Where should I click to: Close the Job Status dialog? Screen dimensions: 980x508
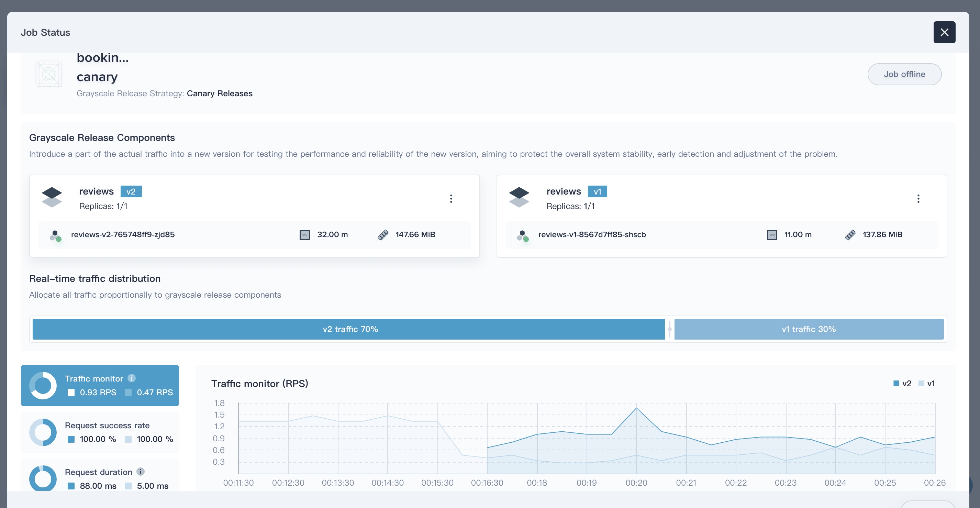(944, 32)
